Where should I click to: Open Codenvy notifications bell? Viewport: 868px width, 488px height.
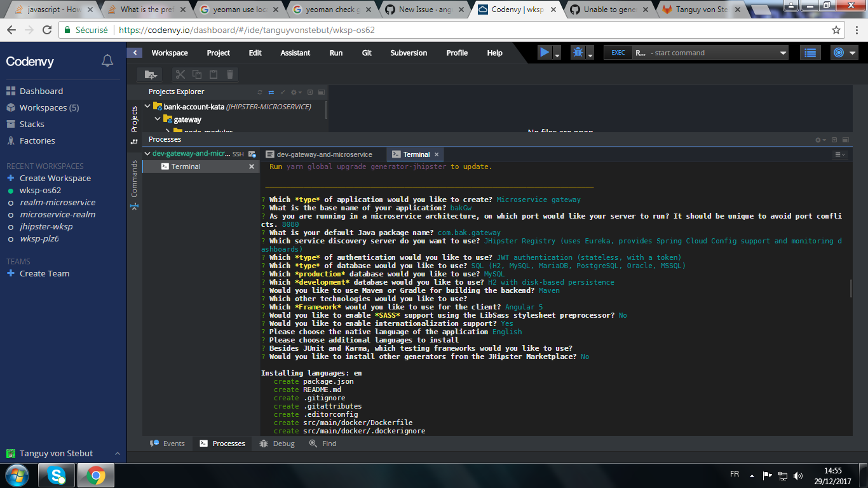coord(107,61)
